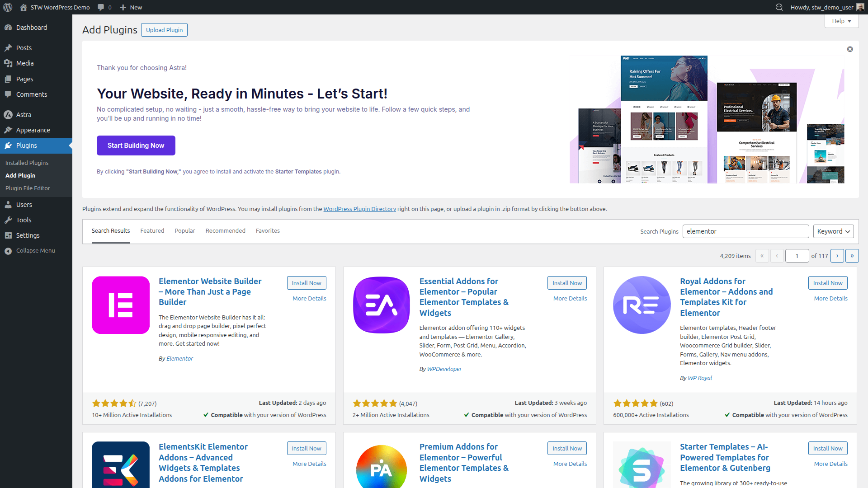The width and height of the screenshot is (868, 488).
Task: Click the Upload Plugin button
Action: [165, 30]
